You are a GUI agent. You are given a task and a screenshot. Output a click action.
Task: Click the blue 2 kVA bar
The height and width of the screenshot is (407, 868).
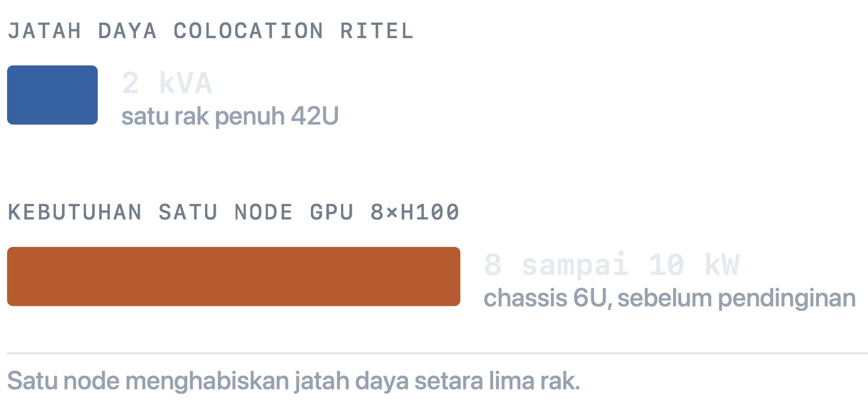click(52, 95)
